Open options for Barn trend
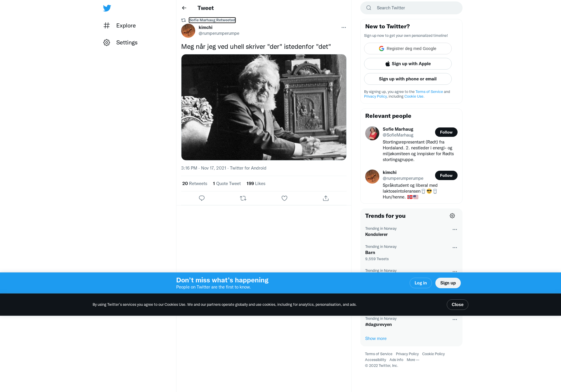Image resolution: width=561 pixels, height=392 pixels. coord(455,248)
